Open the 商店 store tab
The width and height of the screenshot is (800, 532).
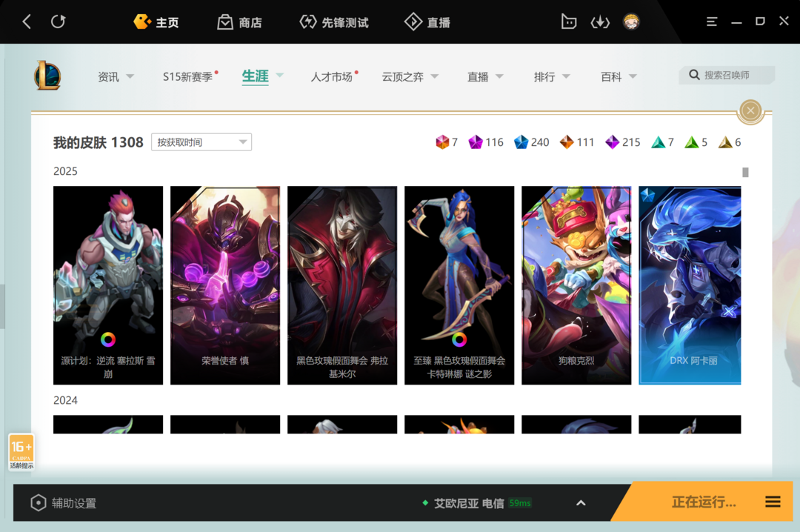pyautogui.click(x=239, y=22)
